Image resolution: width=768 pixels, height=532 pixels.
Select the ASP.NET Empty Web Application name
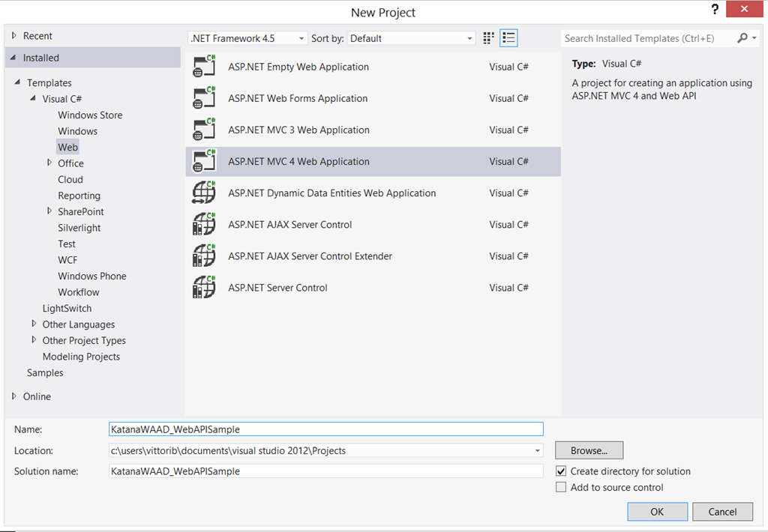tap(298, 67)
